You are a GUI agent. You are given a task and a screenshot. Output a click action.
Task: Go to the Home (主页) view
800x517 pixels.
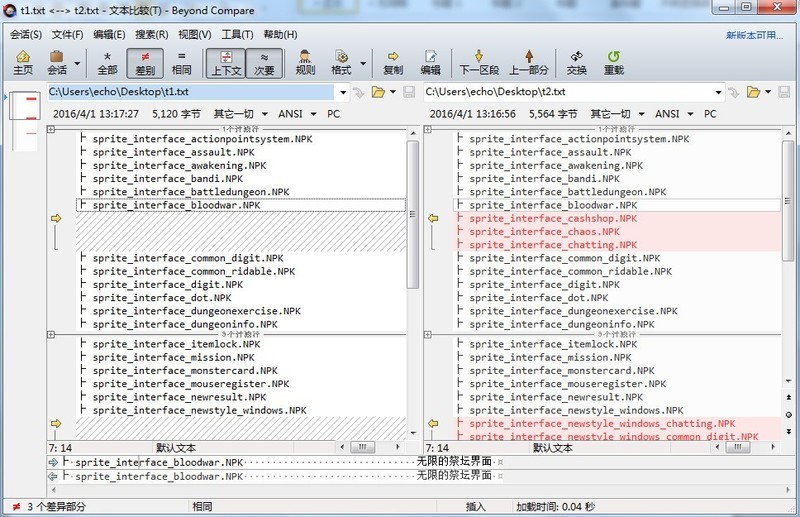(23, 63)
